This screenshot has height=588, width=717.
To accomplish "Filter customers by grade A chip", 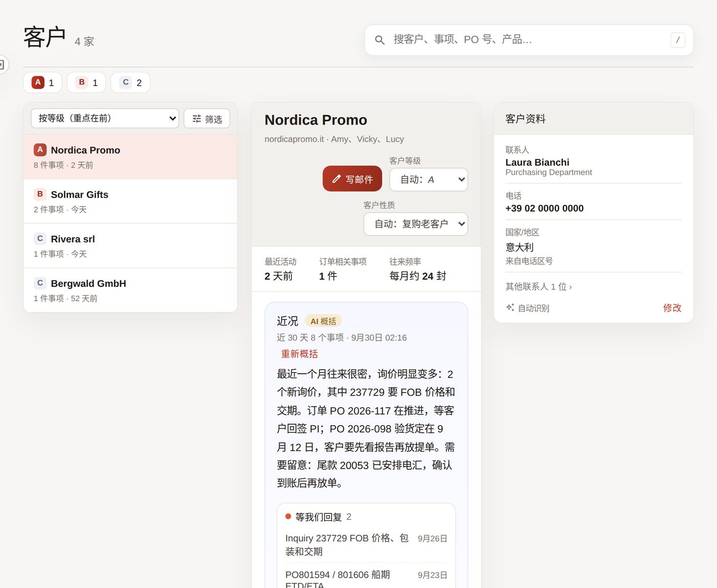I will tap(43, 82).
